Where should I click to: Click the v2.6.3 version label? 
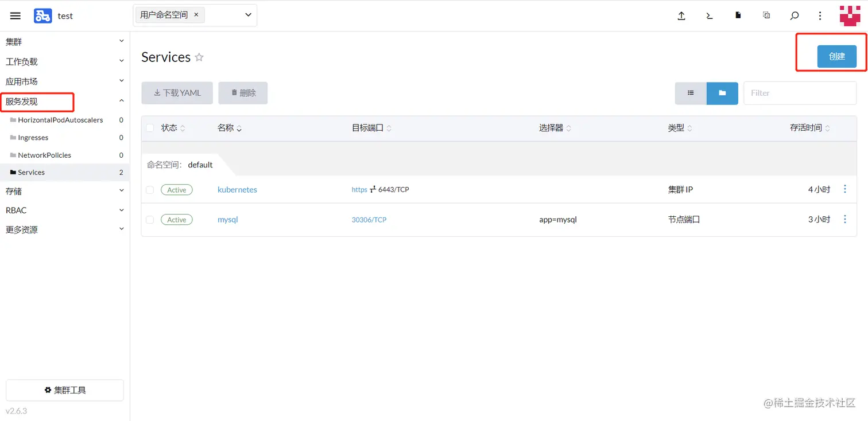pyautogui.click(x=16, y=411)
